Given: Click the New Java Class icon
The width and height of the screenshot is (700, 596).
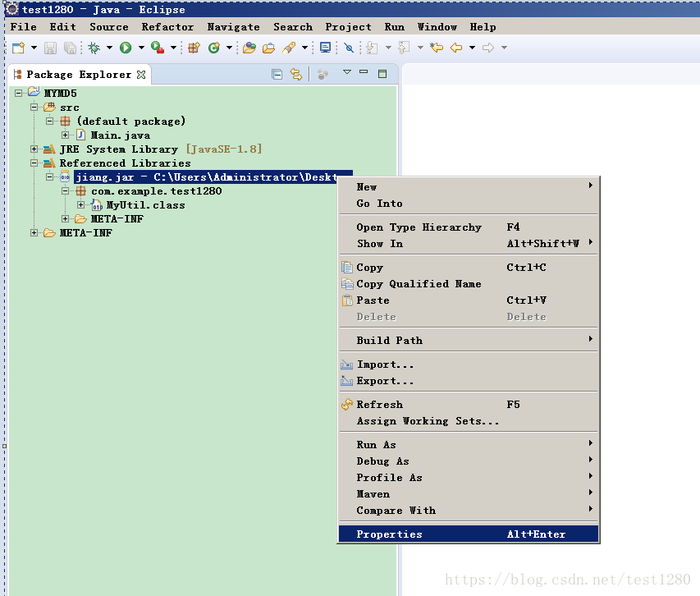Looking at the screenshot, I should coord(214,48).
